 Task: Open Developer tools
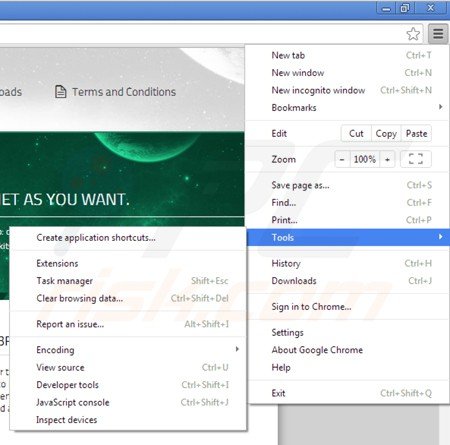click(x=128, y=385)
